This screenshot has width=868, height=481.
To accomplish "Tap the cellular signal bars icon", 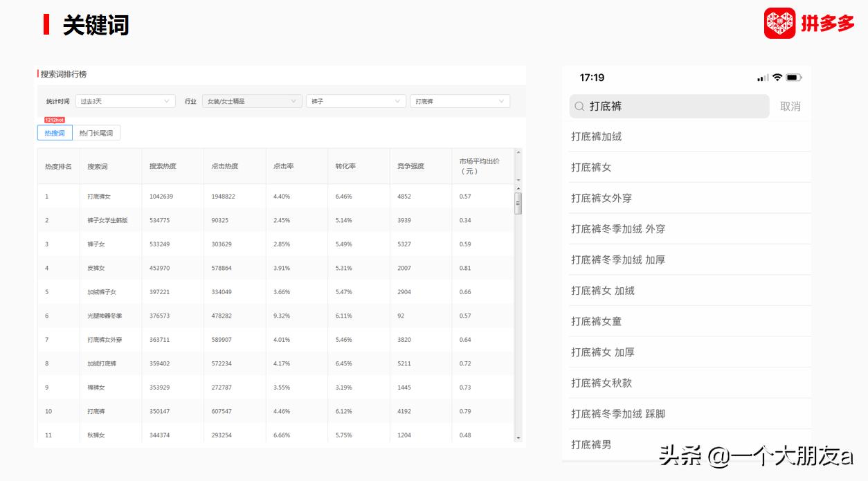I will pyautogui.click(x=763, y=78).
